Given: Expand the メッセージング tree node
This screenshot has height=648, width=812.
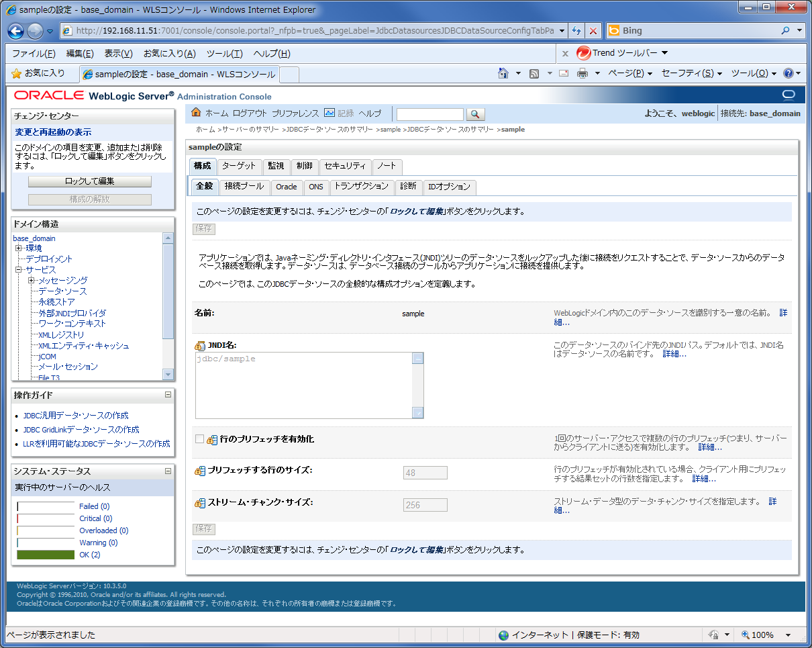Looking at the screenshot, I should [x=32, y=281].
